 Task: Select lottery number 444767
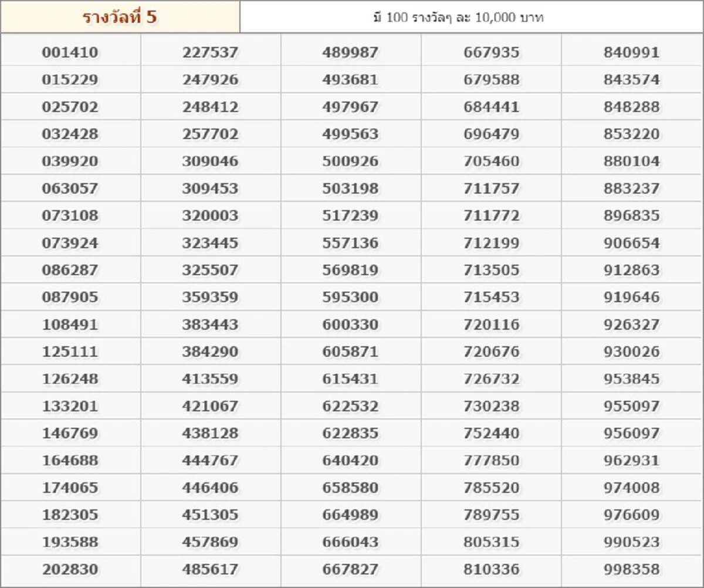211,460
